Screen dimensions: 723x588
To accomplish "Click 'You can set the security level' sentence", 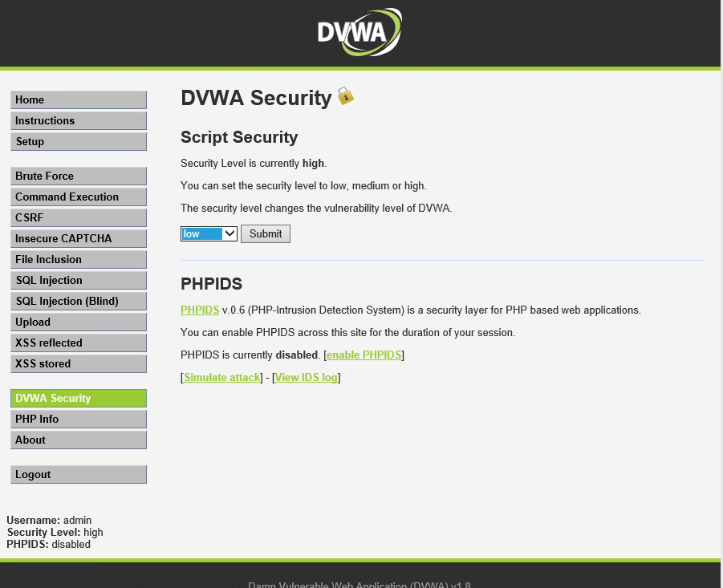I will point(304,186).
